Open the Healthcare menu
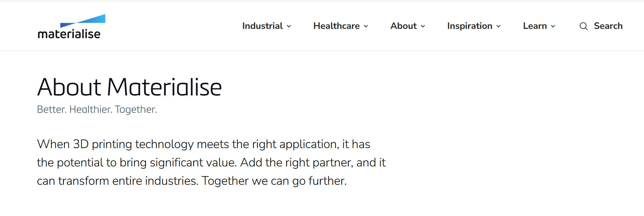 [336, 26]
